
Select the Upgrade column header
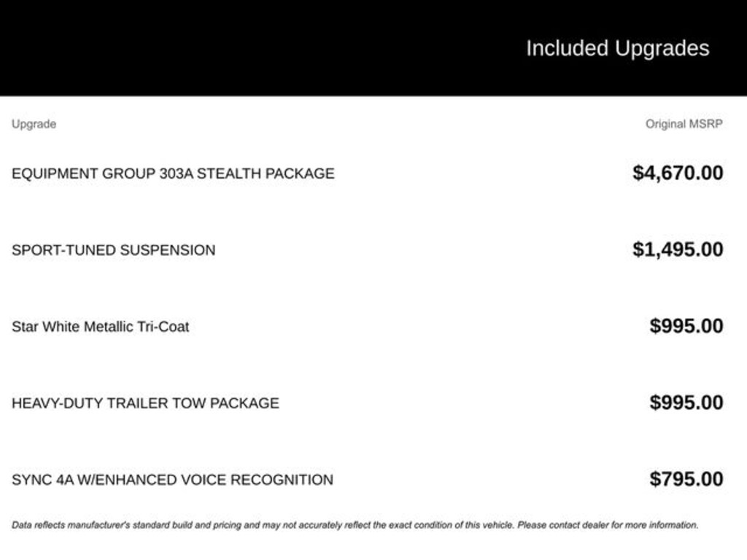tap(34, 124)
